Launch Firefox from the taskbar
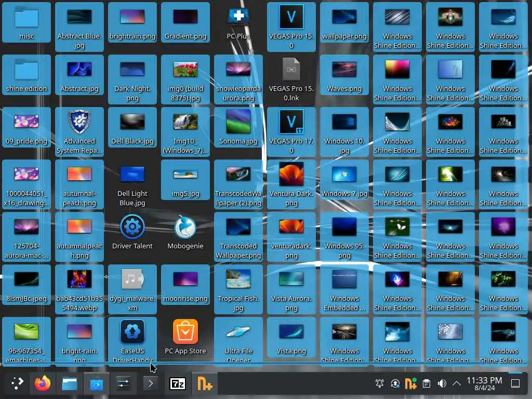 (43, 383)
